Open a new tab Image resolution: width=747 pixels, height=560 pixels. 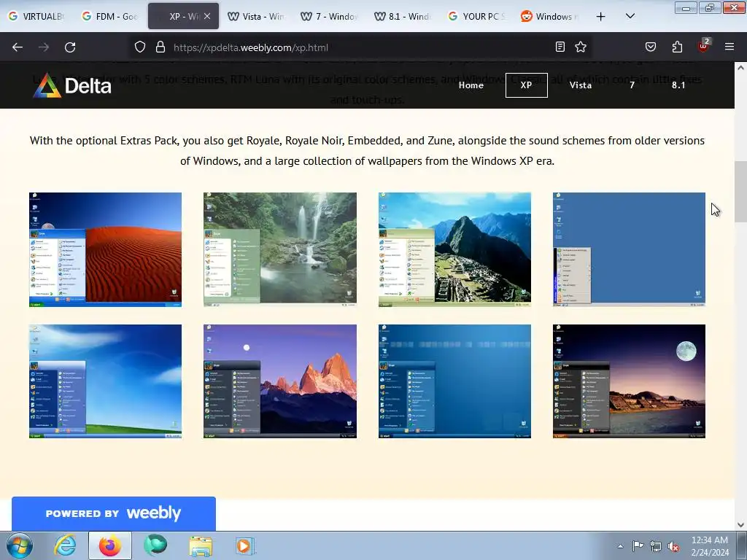click(x=601, y=17)
